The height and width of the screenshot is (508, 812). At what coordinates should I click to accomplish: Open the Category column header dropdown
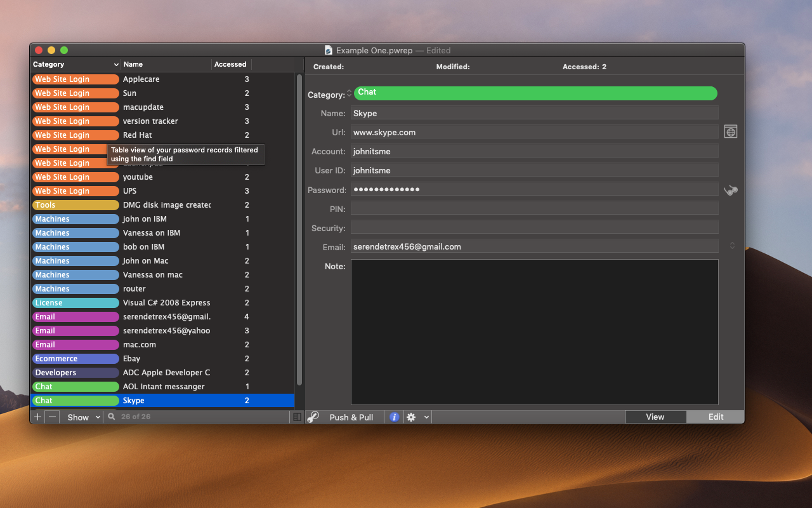coord(116,65)
